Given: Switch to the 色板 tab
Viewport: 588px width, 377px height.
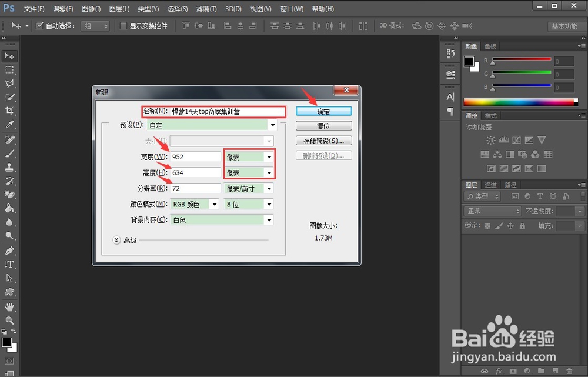Looking at the screenshot, I should point(490,46).
